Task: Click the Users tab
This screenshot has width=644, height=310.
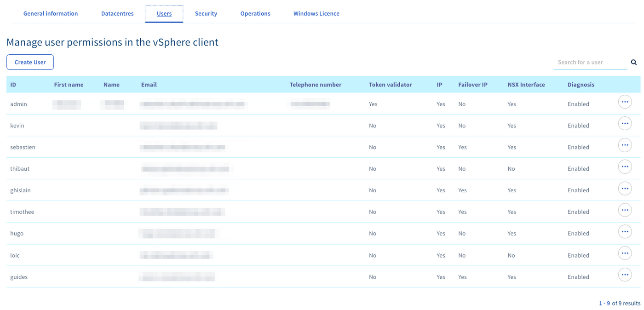Action: [164, 14]
